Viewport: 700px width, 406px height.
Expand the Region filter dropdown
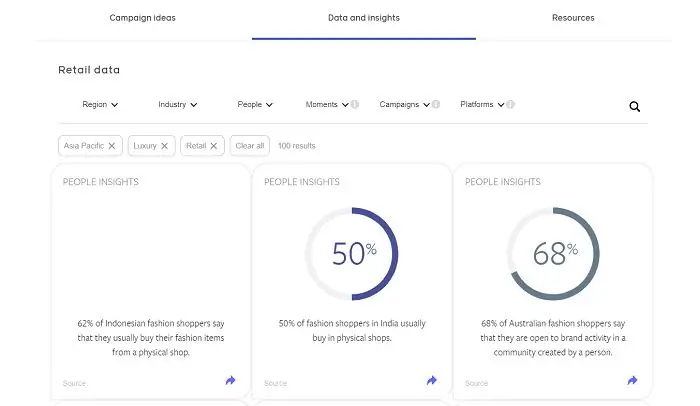click(x=100, y=104)
